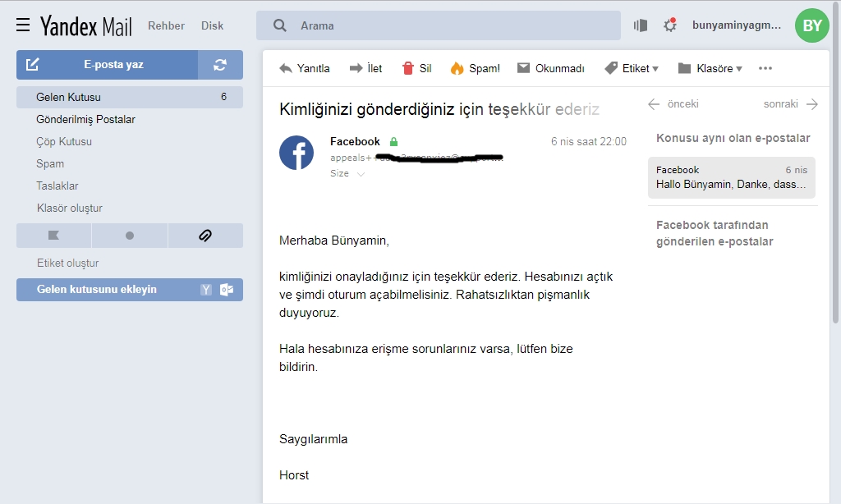841x504 pixels.
Task: Go to previous email with left arrow
Action: point(654,104)
